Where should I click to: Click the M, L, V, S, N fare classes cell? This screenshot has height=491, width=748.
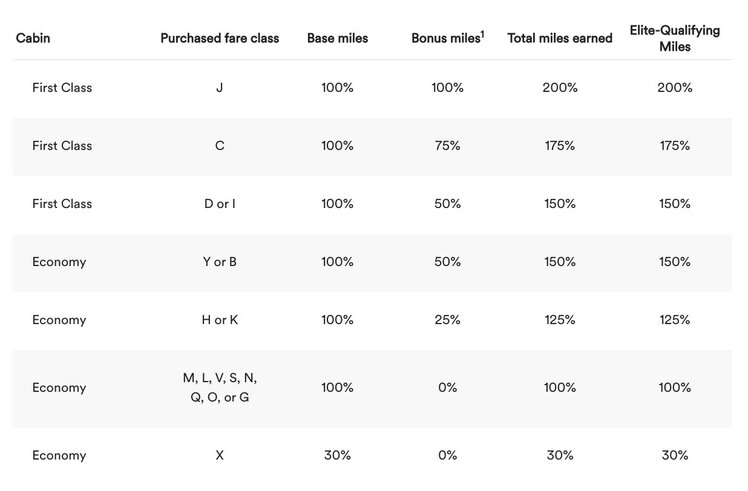click(x=219, y=387)
